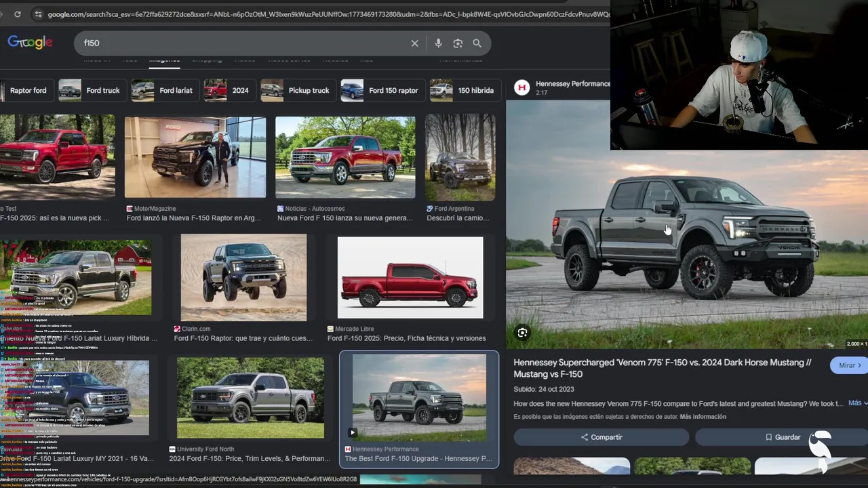Click 'Descubrí la camio...' caption link
The image size is (868, 488).
click(458, 218)
